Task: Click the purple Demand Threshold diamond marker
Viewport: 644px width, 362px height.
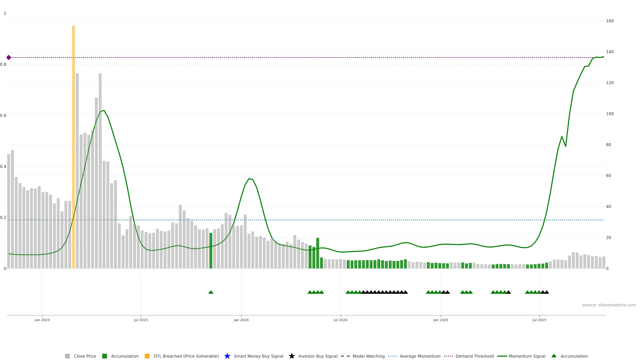Action: [9, 57]
